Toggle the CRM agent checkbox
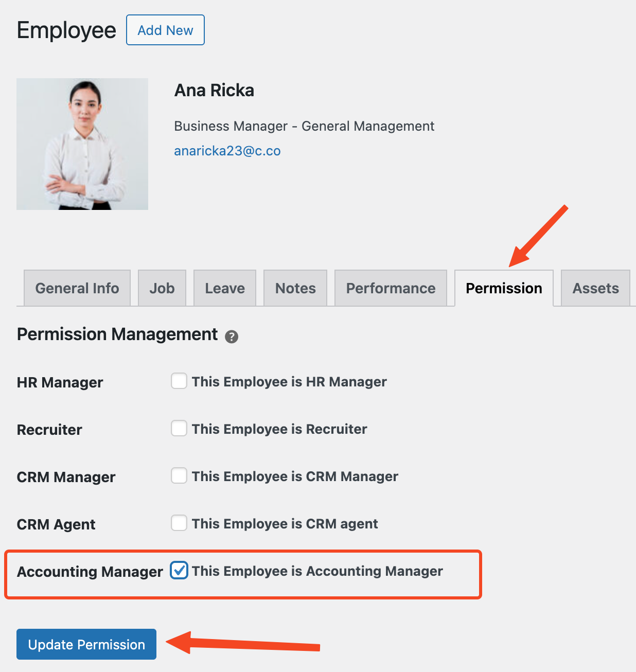The image size is (636, 672). point(179,523)
